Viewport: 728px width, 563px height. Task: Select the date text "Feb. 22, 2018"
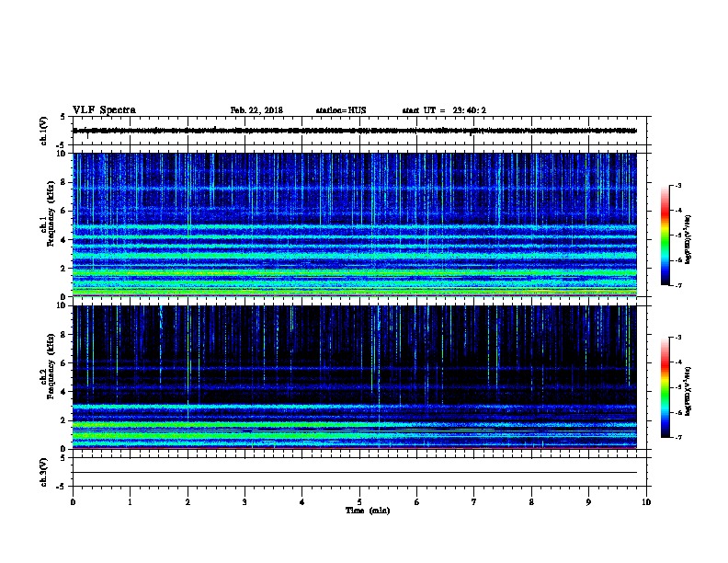click(256, 110)
